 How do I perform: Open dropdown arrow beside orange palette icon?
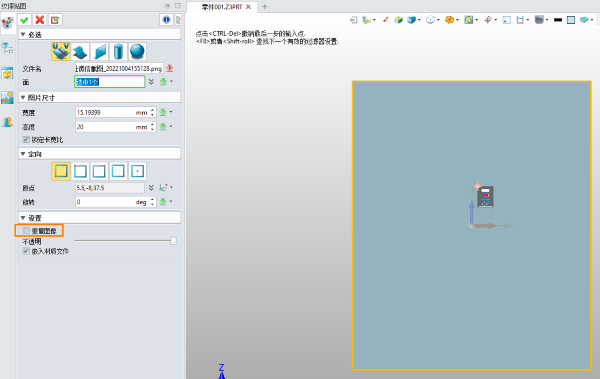click(x=457, y=20)
